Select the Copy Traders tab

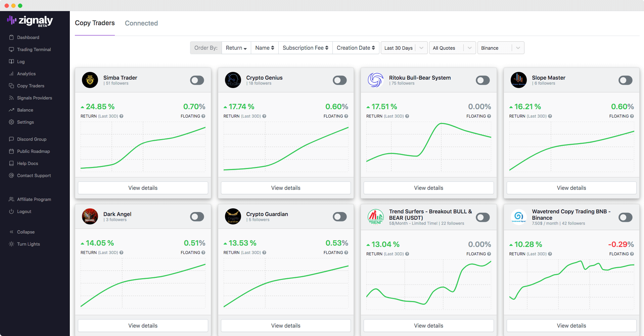pyautogui.click(x=95, y=23)
